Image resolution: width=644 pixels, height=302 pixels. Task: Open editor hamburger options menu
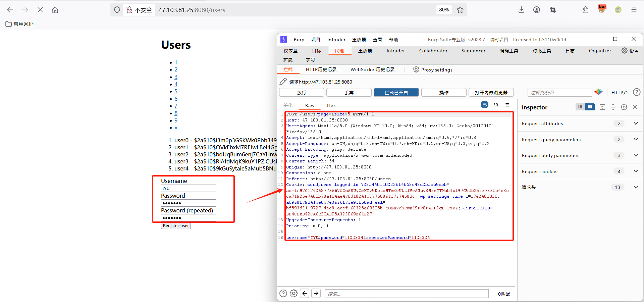pyautogui.click(x=507, y=105)
